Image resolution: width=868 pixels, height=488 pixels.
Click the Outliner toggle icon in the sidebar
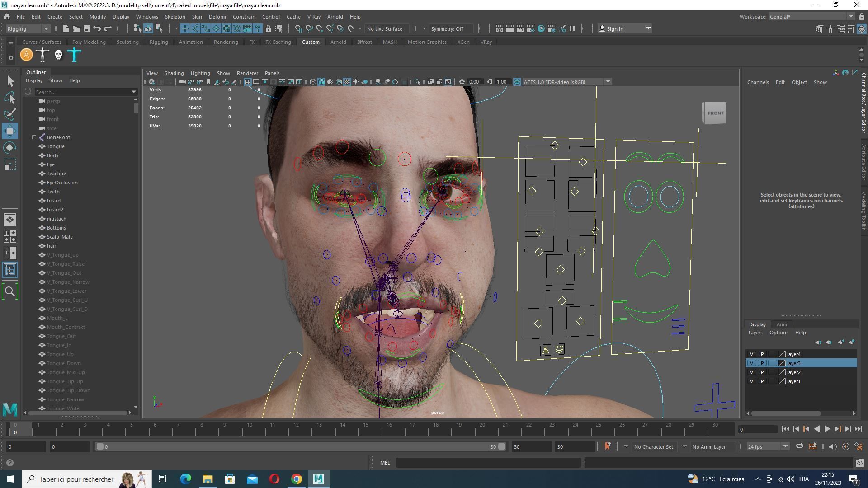tap(10, 270)
